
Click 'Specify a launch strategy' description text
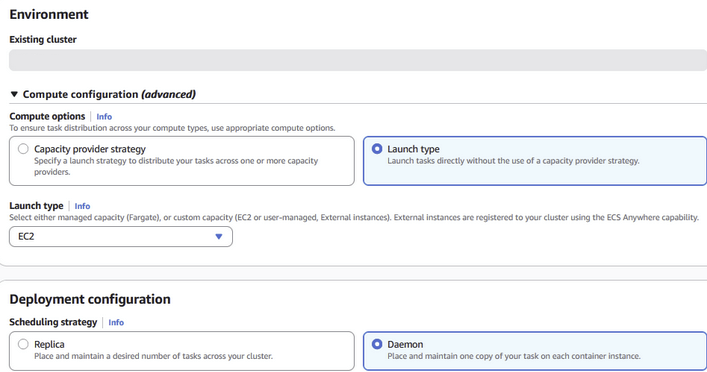176,166
